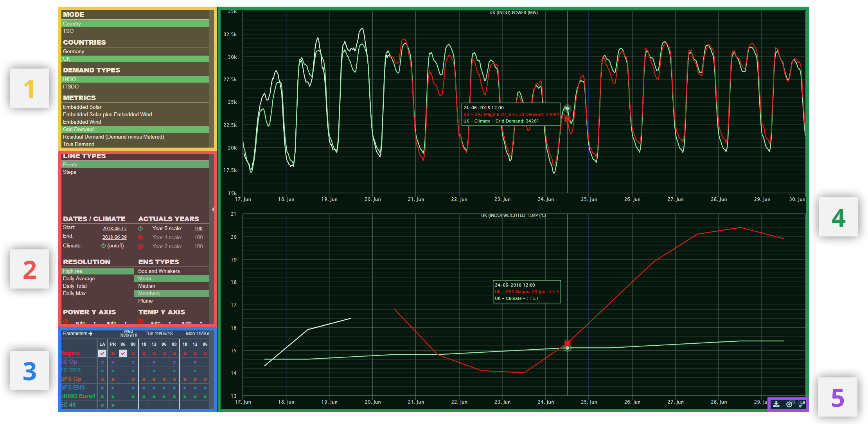Set resolution to Daily Max
This screenshot has height=424, width=868.
click(98, 293)
